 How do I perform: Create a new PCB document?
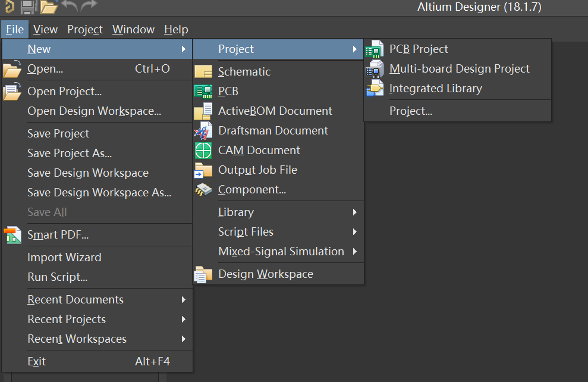pyautogui.click(x=278, y=91)
